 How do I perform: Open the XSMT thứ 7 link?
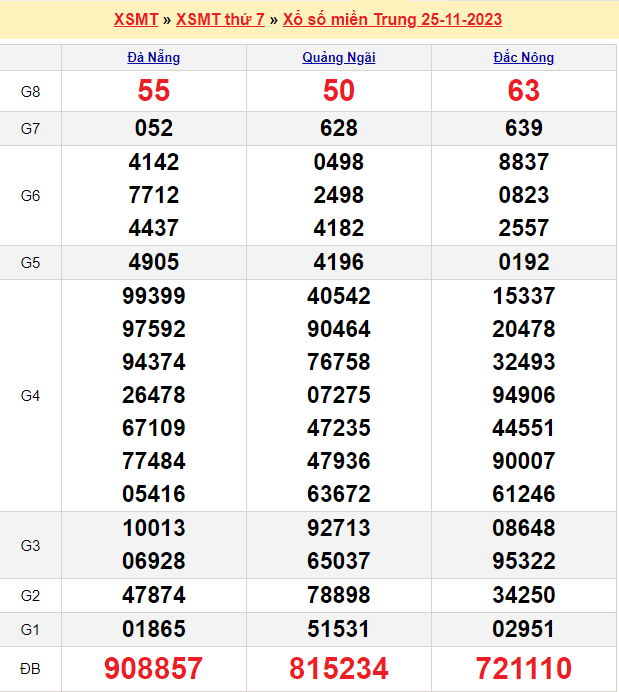(220, 20)
